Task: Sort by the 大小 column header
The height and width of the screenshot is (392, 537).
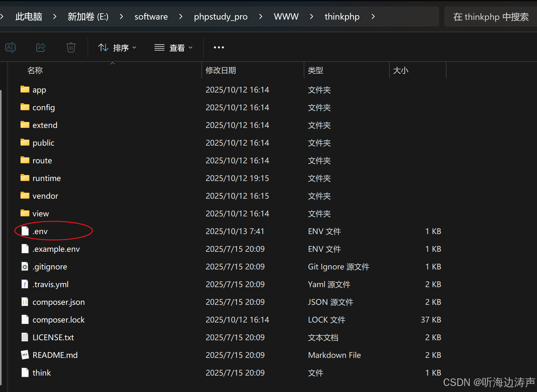Action: [401, 70]
